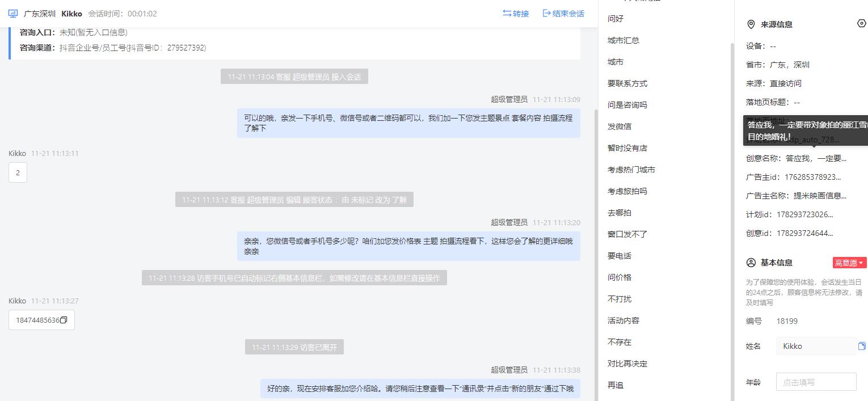Pick the 要电话 quick reply
Viewport: 868px width, 401px height.
coord(620,256)
